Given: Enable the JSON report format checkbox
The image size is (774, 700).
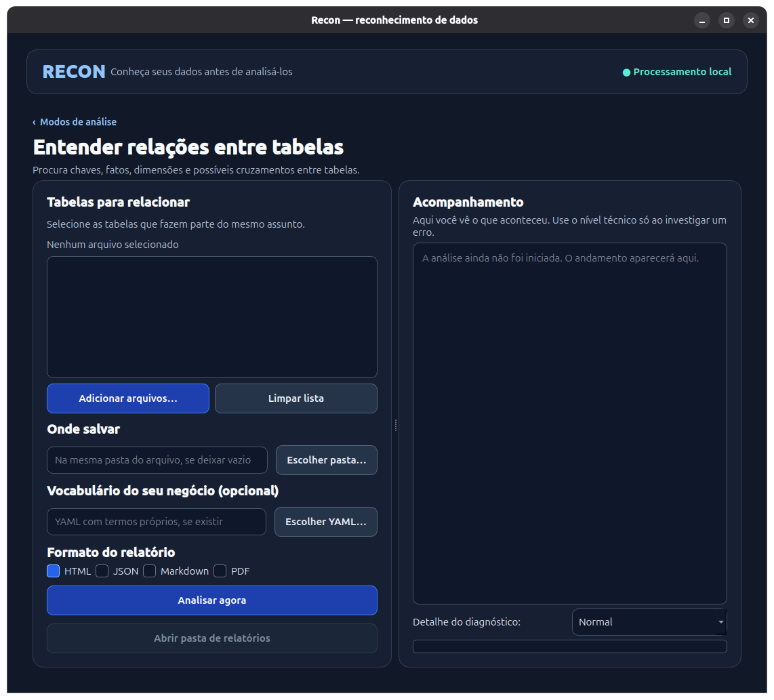Looking at the screenshot, I should 102,571.
